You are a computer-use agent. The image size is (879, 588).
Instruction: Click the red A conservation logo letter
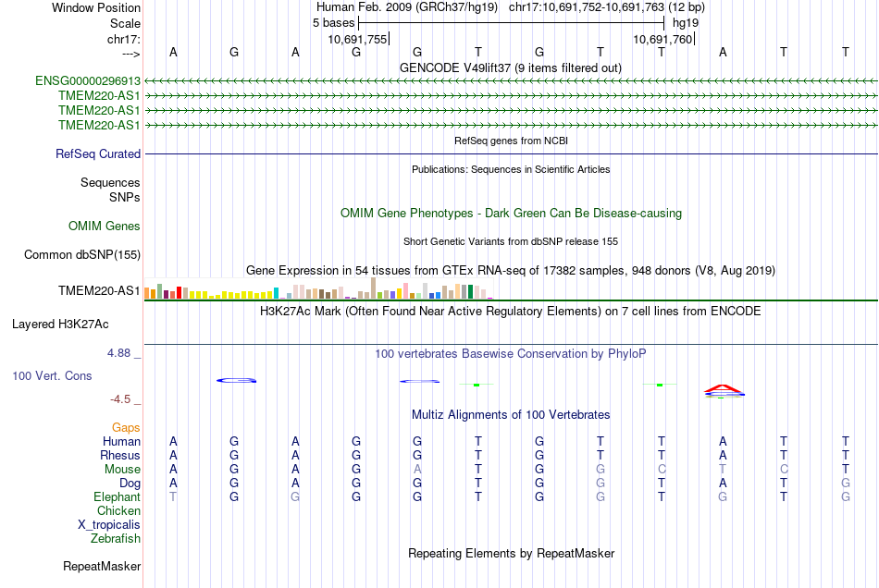(x=724, y=388)
